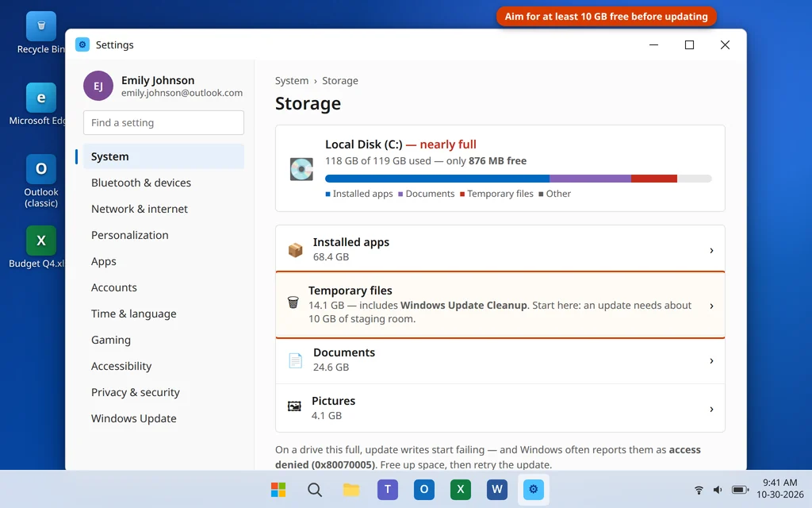Click the System breadcrumb link
The image size is (812, 508).
coord(292,80)
